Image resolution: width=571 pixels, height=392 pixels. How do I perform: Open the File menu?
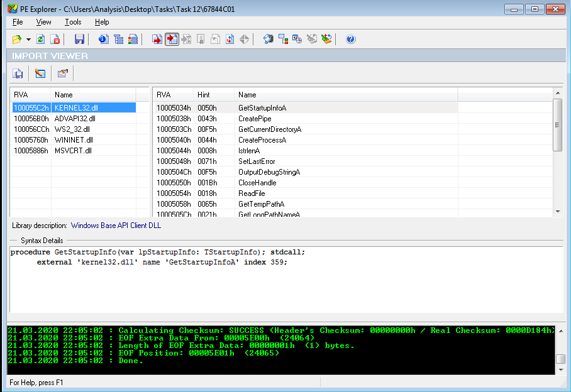point(18,22)
